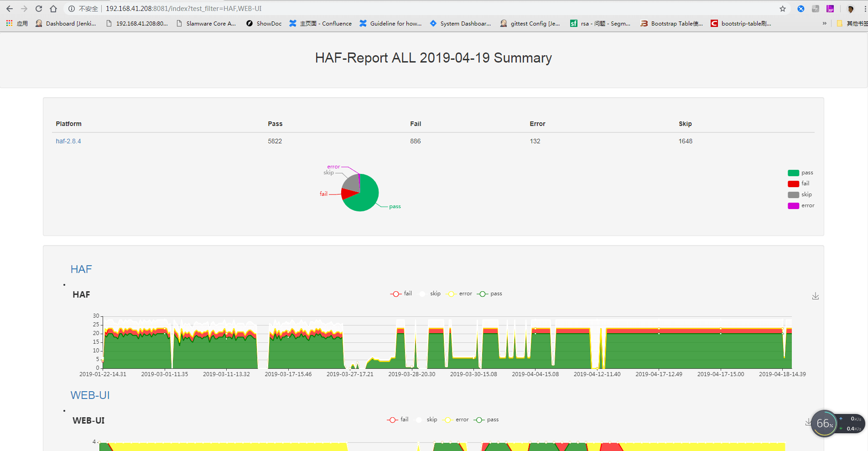Image resolution: width=868 pixels, height=451 pixels.
Task: Click the 2019-04-18-14.39 axis label in HAF chart
Action: (782, 374)
